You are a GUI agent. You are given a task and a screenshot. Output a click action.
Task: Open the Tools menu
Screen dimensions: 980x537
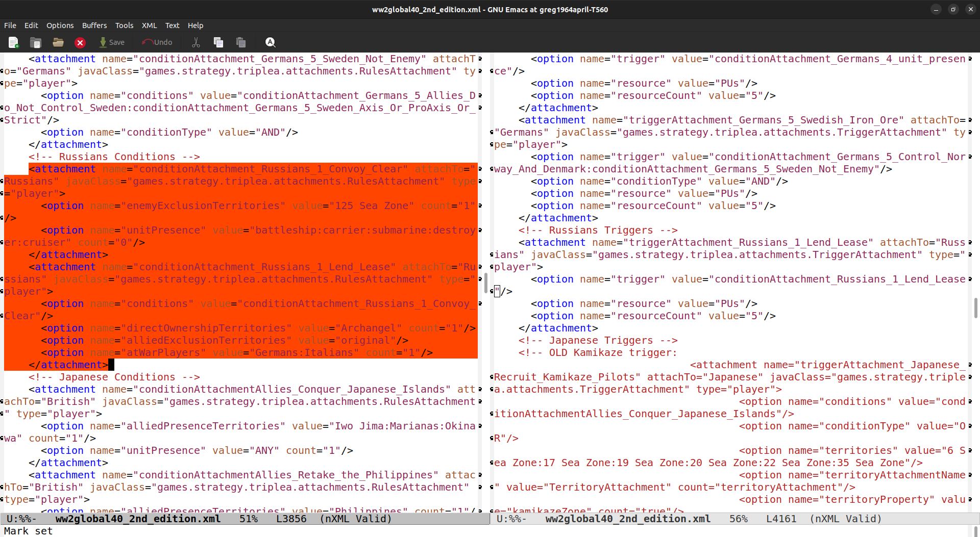[124, 25]
